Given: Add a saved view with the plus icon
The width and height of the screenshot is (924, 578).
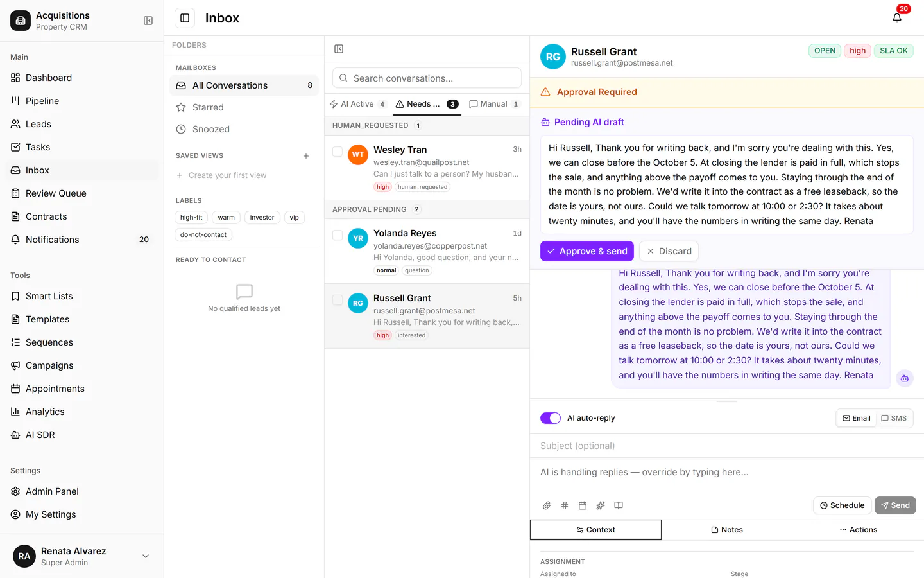Looking at the screenshot, I should coord(306,156).
